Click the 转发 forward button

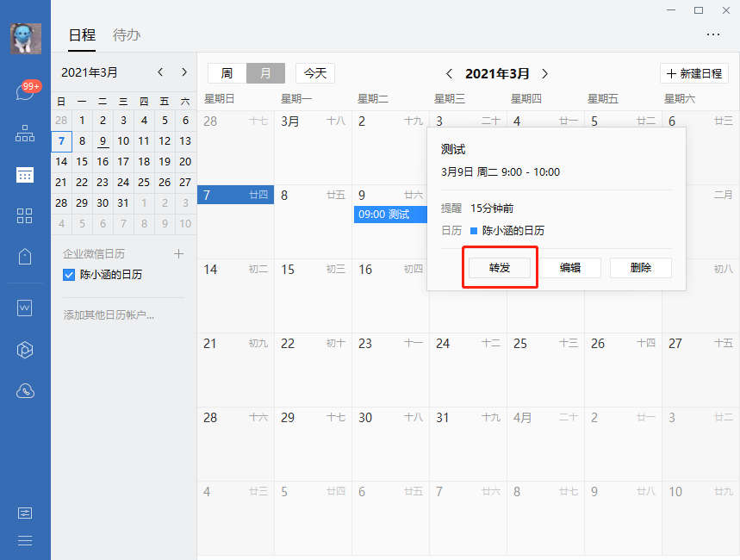500,268
